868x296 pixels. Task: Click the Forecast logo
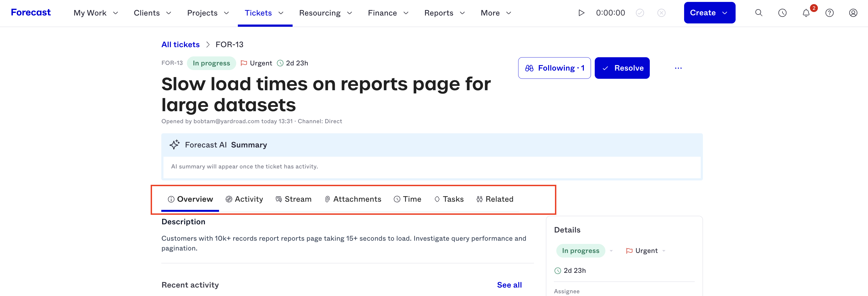[31, 13]
